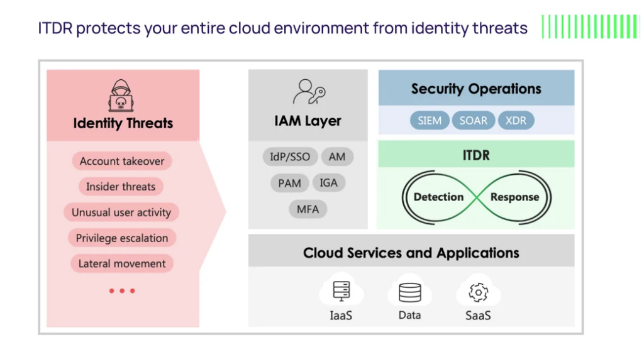The height and width of the screenshot is (364, 644).
Task: Select the Account takeover pill
Action: (122, 161)
